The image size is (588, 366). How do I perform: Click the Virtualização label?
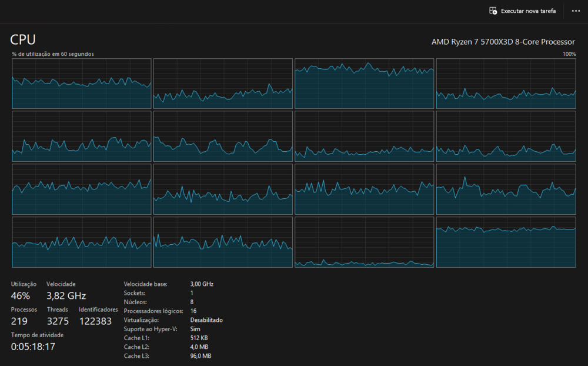click(141, 320)
